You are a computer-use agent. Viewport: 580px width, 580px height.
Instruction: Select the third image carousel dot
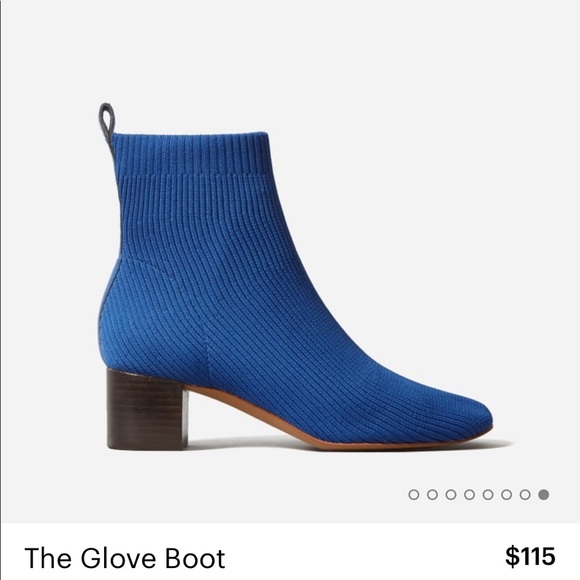tap(451, 495)
